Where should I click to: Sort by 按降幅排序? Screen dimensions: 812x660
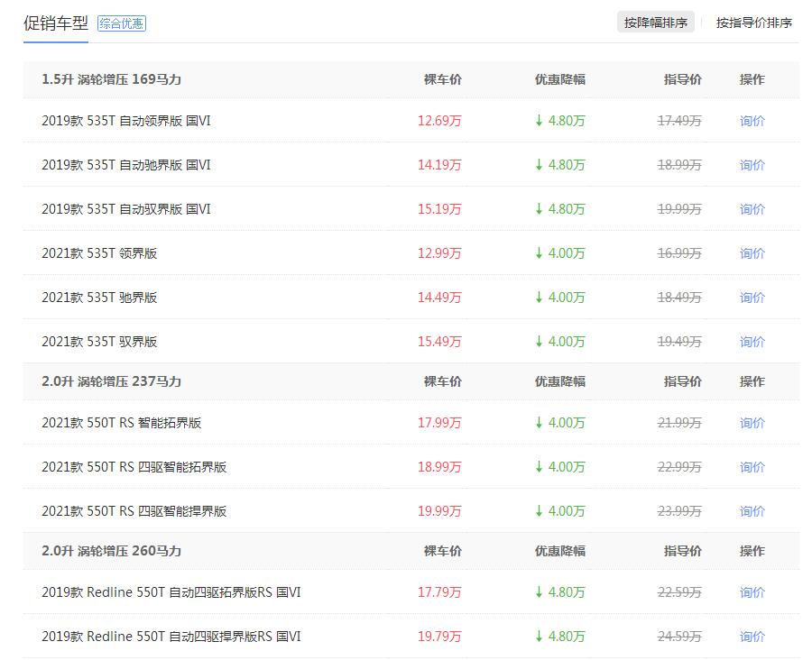click(656, 23)
